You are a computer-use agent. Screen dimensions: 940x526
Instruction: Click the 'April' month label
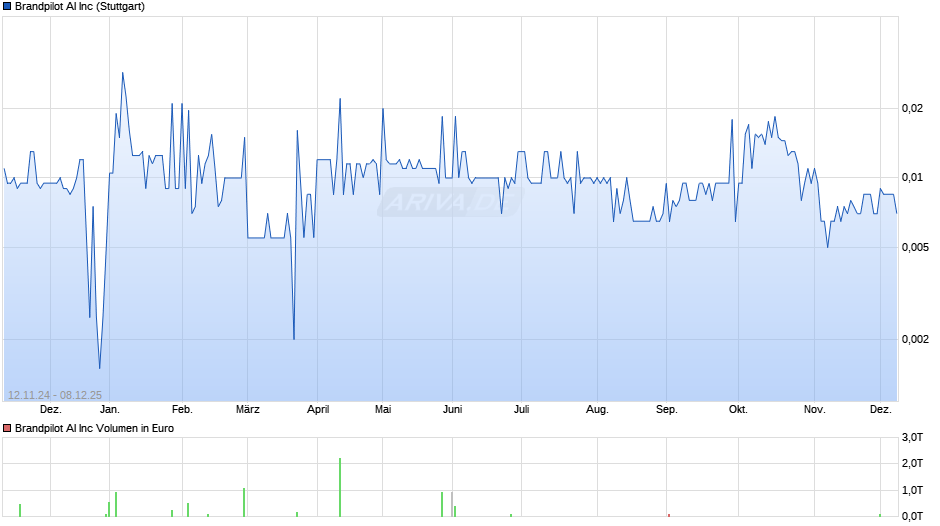pyautogui.click(x=318, y=410)
